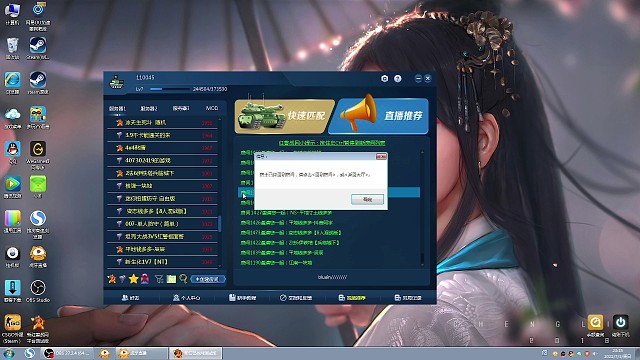The width and height of the screenshot is (640, 360).
Task: Click the Lv7 experience progress bar
Action: click(x=169, y=89)
